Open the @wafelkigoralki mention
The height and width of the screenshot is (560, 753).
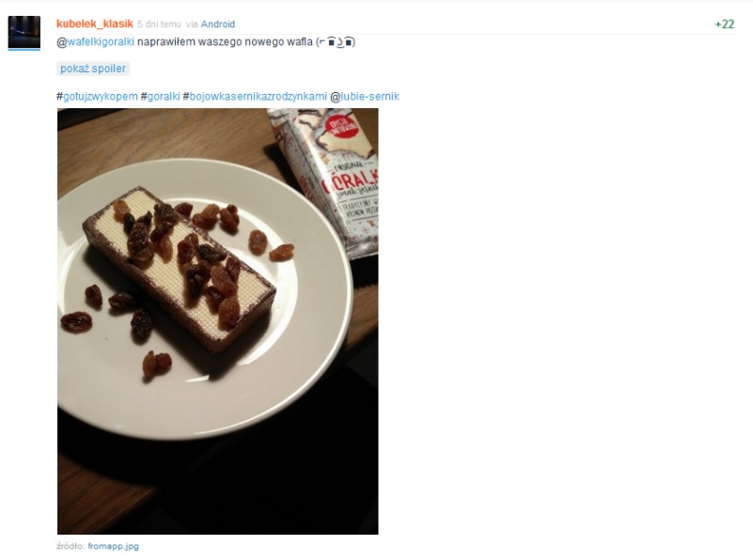pos(96,42)
